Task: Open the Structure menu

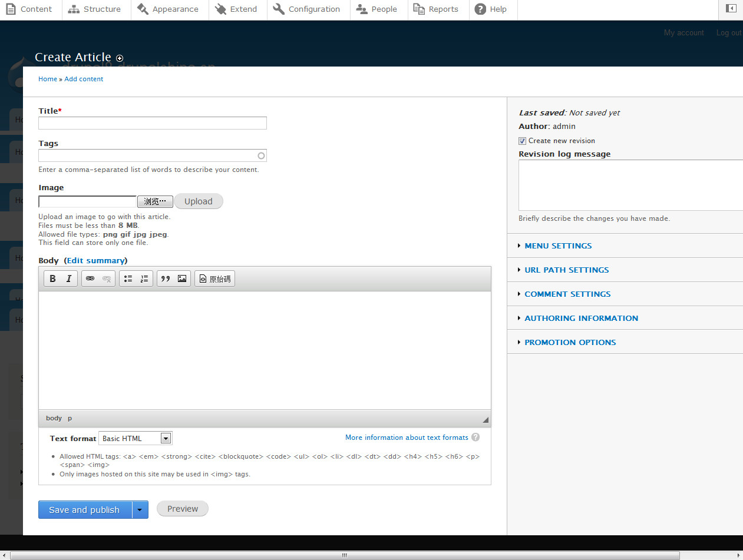Action: (x=95, y=9)
